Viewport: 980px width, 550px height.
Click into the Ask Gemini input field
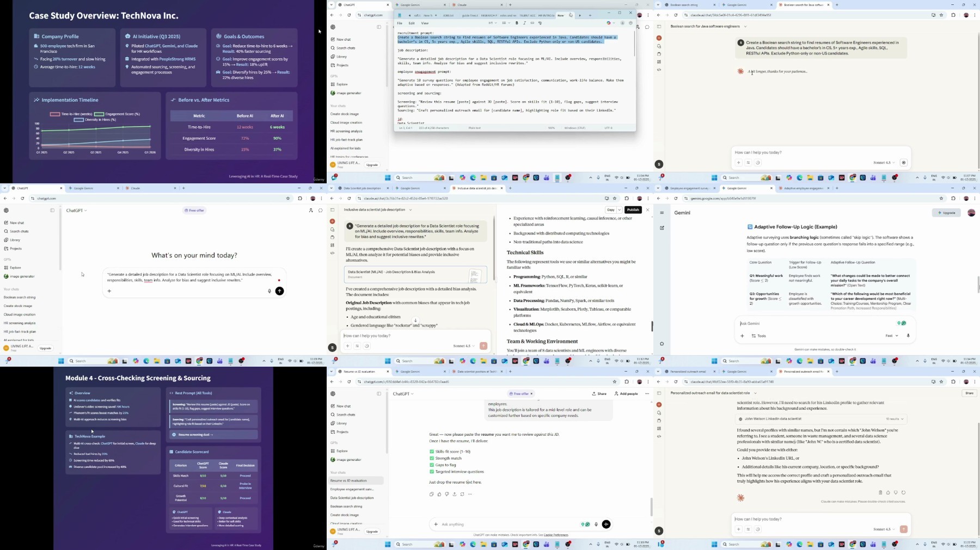pyautogui.click(x=817, y=324)
